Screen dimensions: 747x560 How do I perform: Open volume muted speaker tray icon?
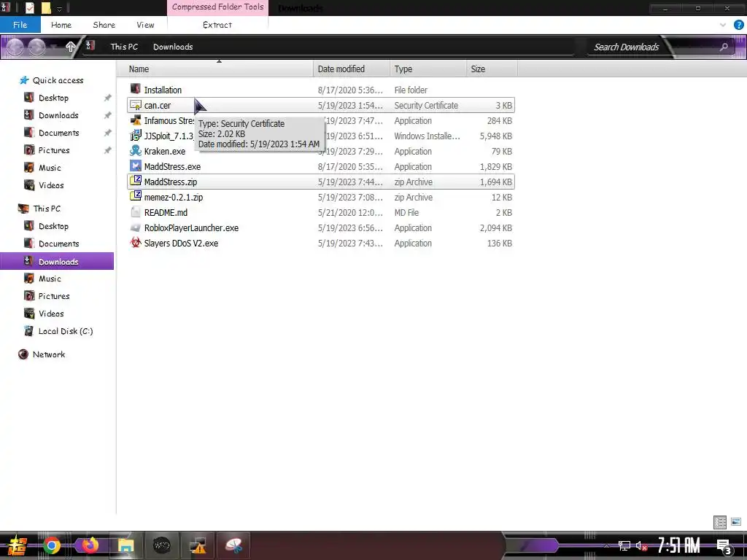click(x=641, y=545)
